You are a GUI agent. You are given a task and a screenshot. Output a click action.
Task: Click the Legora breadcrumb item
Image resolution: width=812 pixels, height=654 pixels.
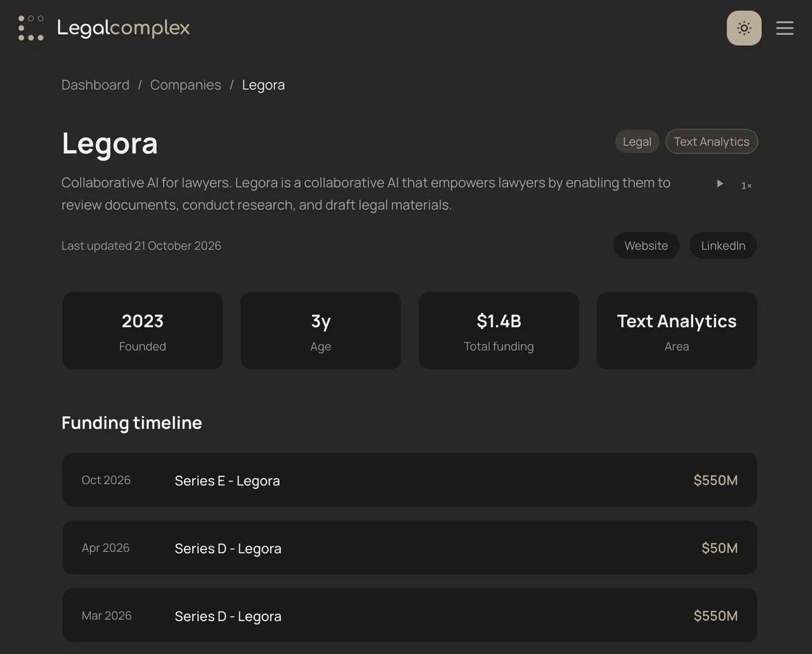point(263,85)
